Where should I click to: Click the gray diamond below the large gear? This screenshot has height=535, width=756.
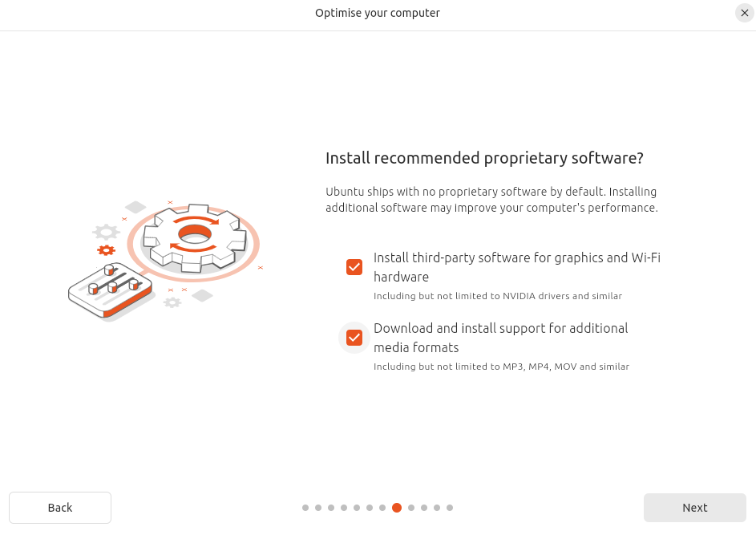(x=202, y=295)
